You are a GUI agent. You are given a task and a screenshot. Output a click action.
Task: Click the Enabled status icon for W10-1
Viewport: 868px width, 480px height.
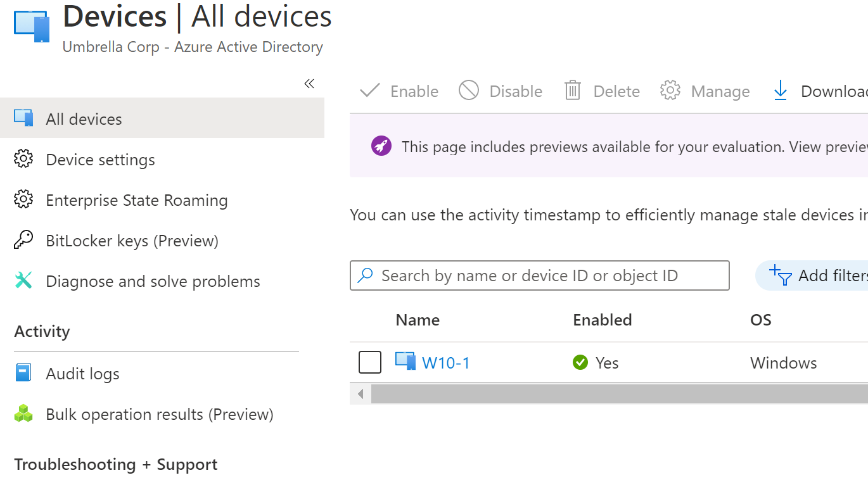[x=580, y=362]
